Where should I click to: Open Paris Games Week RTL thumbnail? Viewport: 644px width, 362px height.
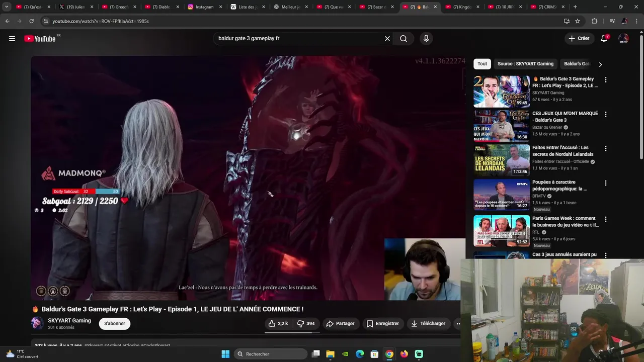click(x=502, y=231)
